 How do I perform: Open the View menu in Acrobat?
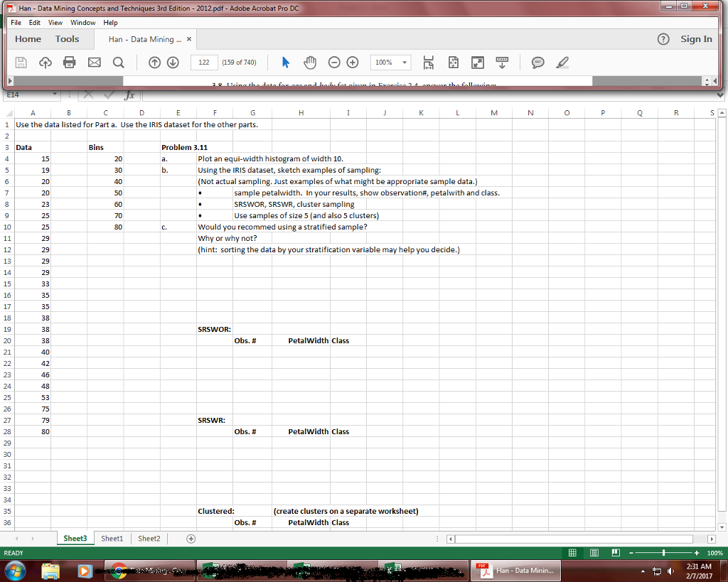(x=55, y=22)
